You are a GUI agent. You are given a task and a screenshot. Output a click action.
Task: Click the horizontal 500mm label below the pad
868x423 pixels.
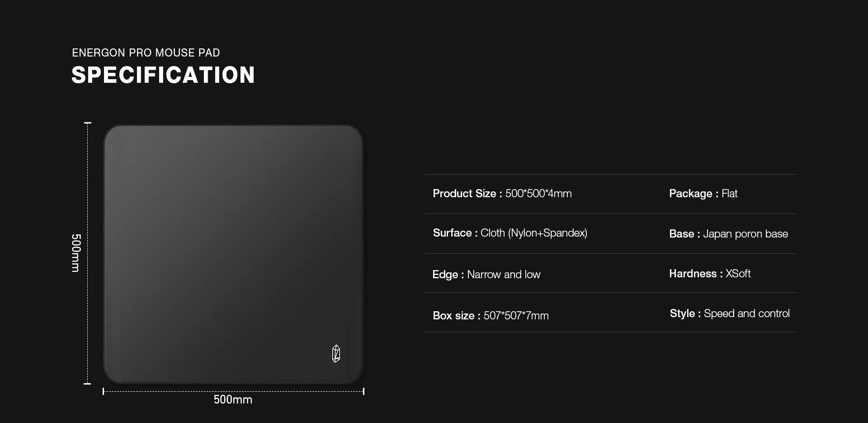click(233, 399)
